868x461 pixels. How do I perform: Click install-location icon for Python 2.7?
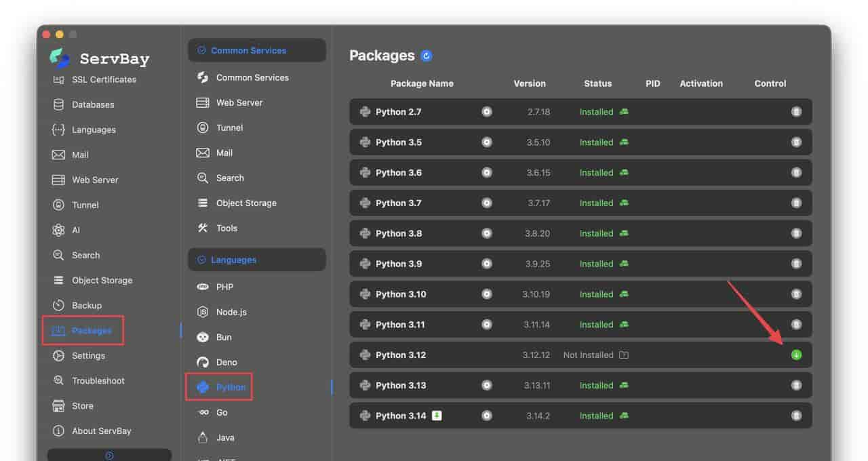624,112
